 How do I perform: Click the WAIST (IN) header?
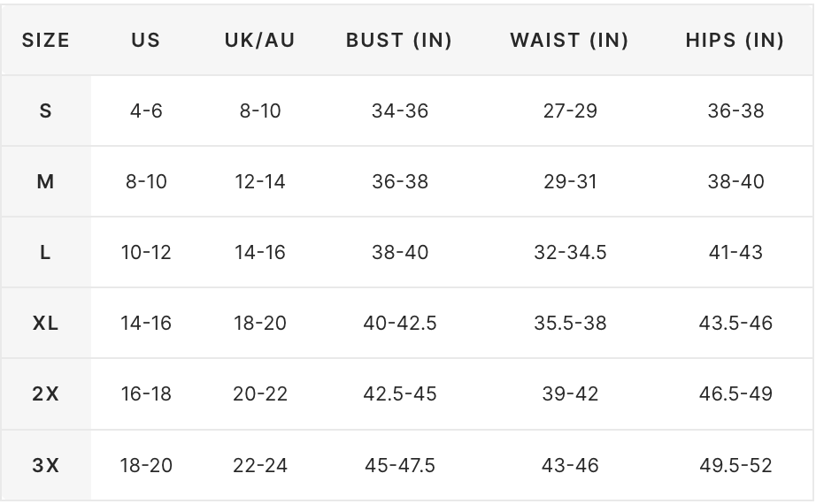[x=569, y=41]
